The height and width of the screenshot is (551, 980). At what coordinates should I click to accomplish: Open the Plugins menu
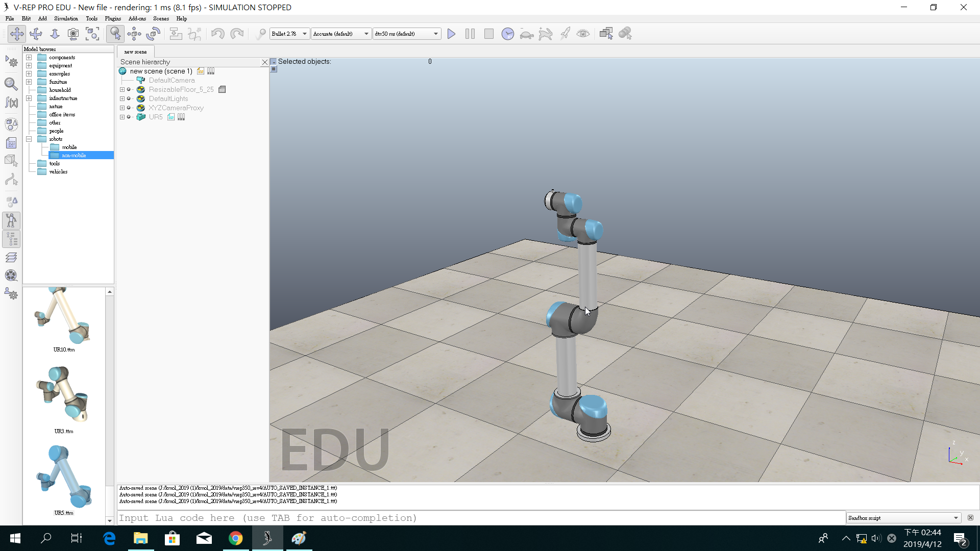pos(113,18)
